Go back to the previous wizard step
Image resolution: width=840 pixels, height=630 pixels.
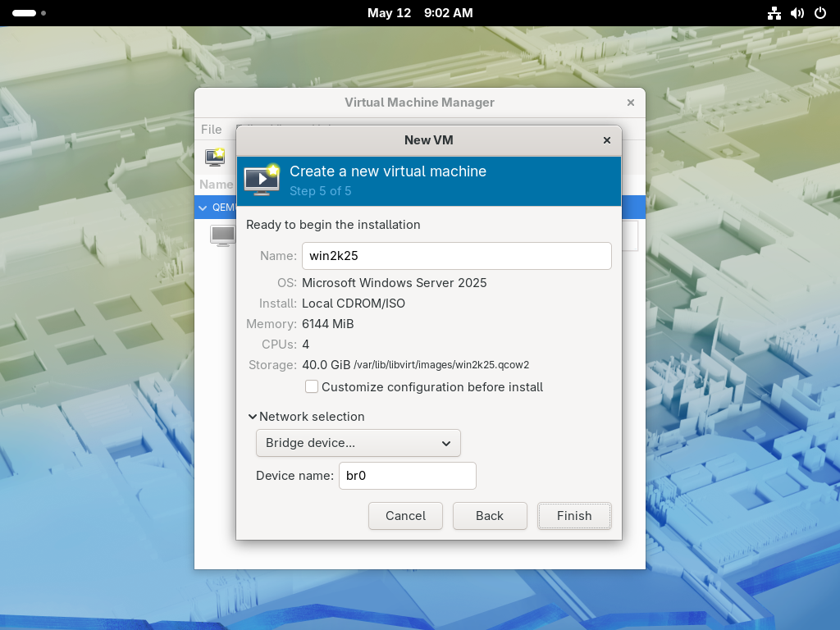(x=490, y=516)
